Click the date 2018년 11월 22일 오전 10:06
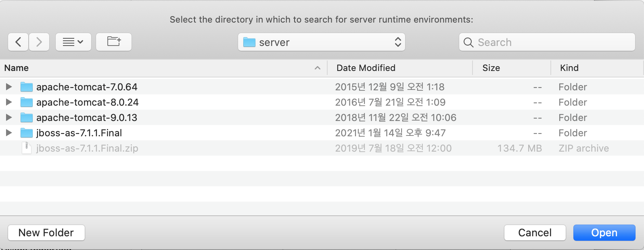Screen dimensions: 644x250 396,117
